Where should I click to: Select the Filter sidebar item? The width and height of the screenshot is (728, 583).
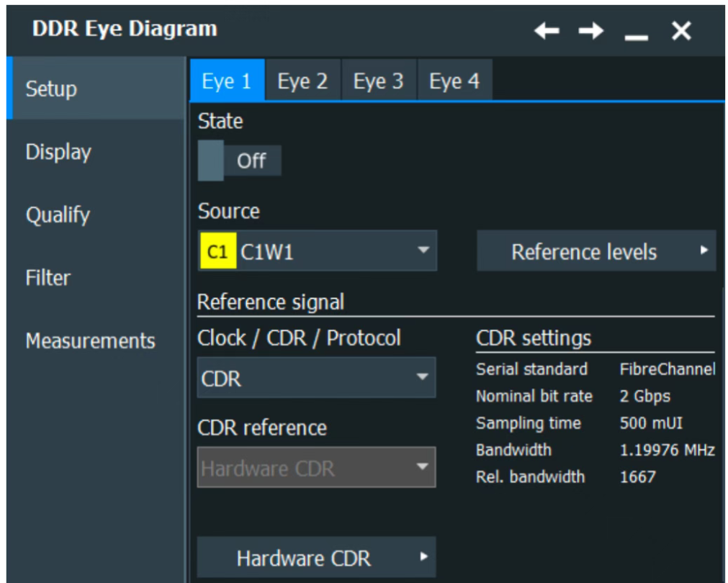pyautogui.click(x=96, y=278)
